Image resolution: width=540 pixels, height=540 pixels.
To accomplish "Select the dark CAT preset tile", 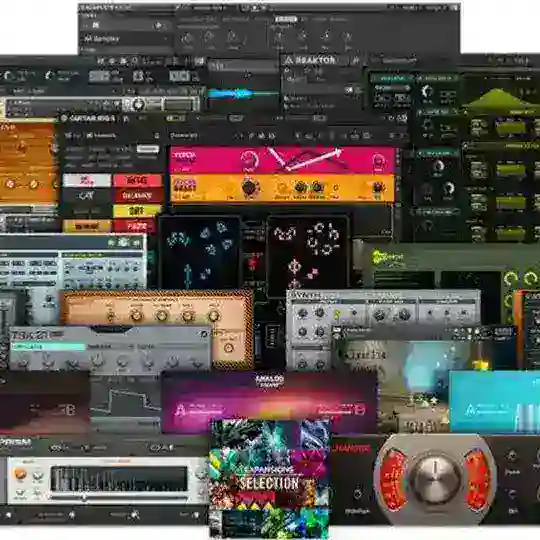I will [87, 195].
